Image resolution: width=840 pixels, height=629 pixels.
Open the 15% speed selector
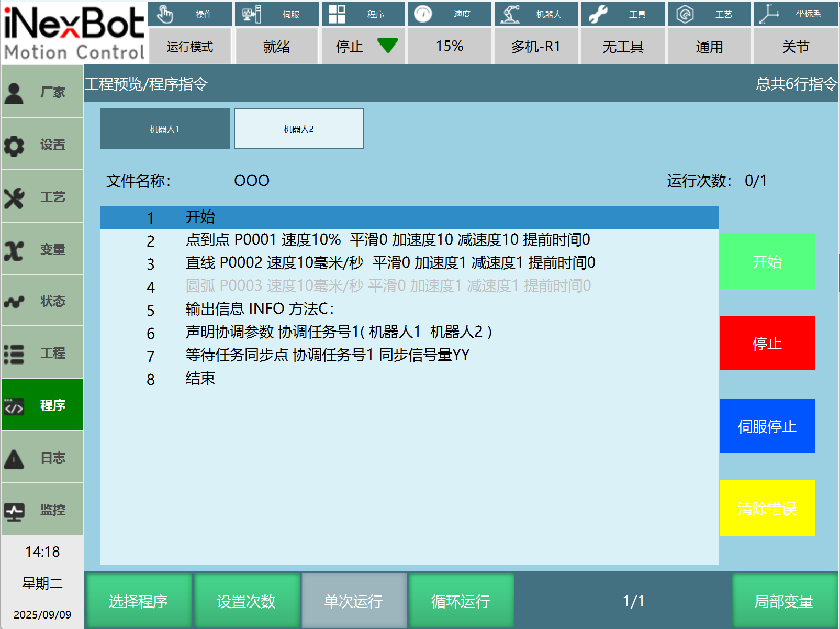450,47
